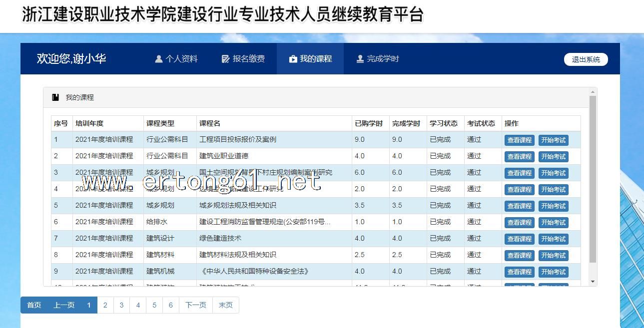Switch to the 报名缴费 tab
The height and width of the screenshot is (328, 644).
pos(243,59)
